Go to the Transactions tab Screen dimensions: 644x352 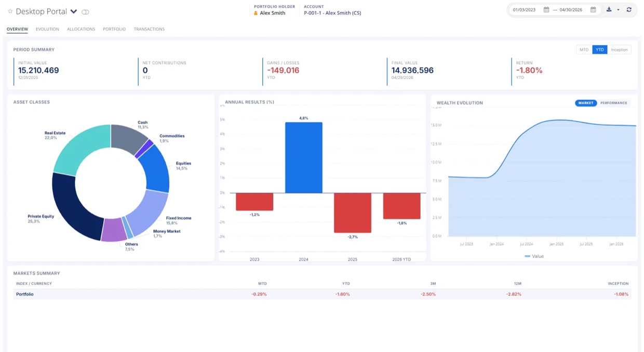coord(149,29)
